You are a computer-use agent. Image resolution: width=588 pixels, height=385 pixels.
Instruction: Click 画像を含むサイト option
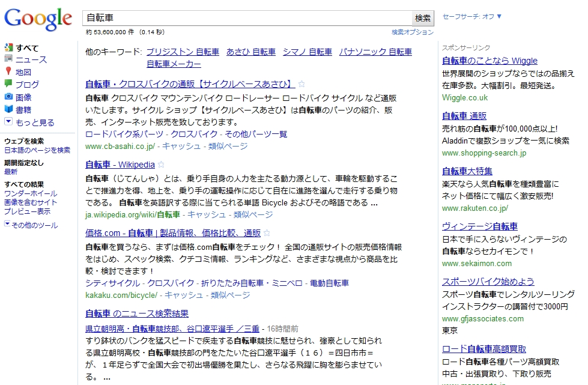pyautogui.click(x=31, y=202)
